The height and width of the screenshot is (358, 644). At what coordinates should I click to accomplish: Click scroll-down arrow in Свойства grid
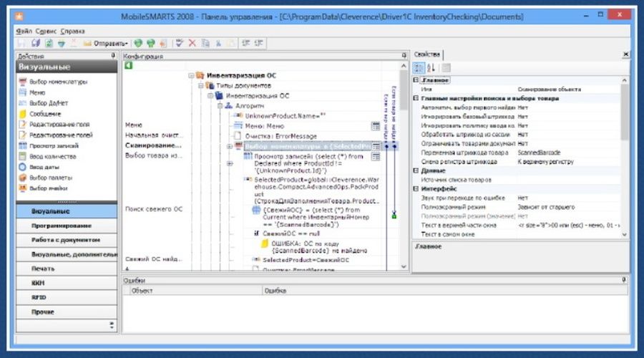[624, 234]
